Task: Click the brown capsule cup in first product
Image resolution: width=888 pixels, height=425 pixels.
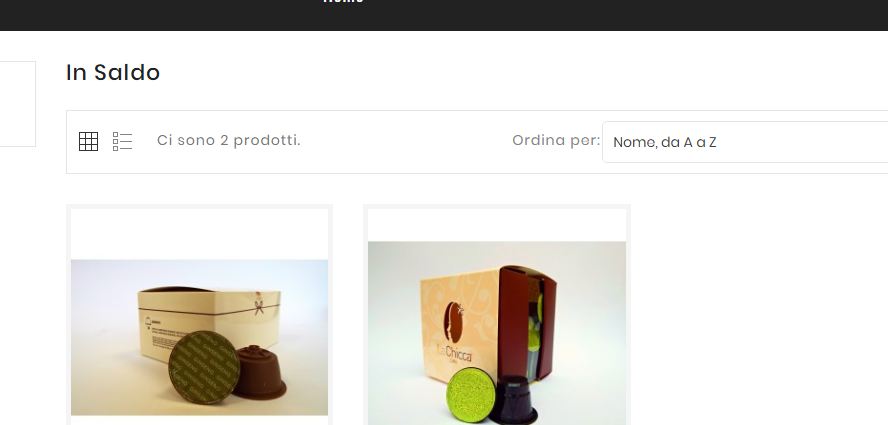Action: [x=261, y=372]
